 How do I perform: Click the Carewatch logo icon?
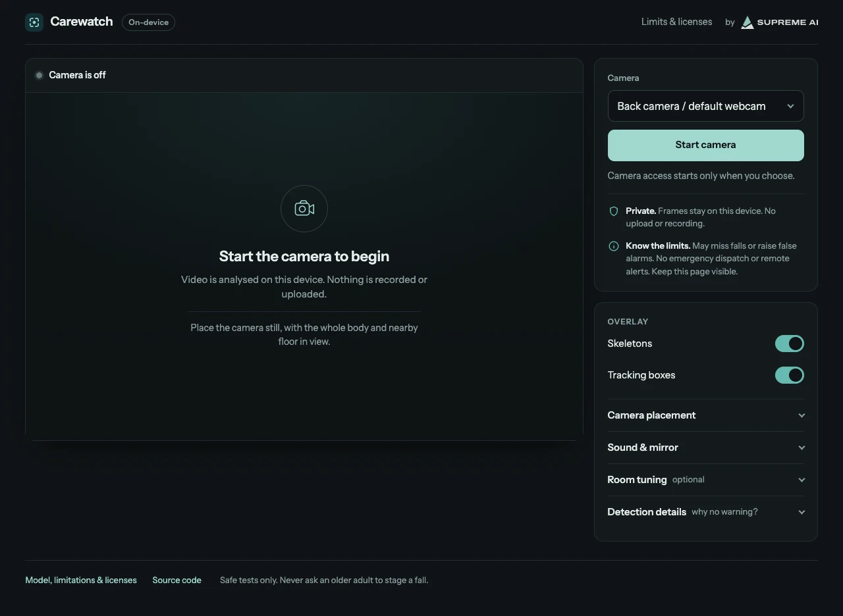click(34, 22)
